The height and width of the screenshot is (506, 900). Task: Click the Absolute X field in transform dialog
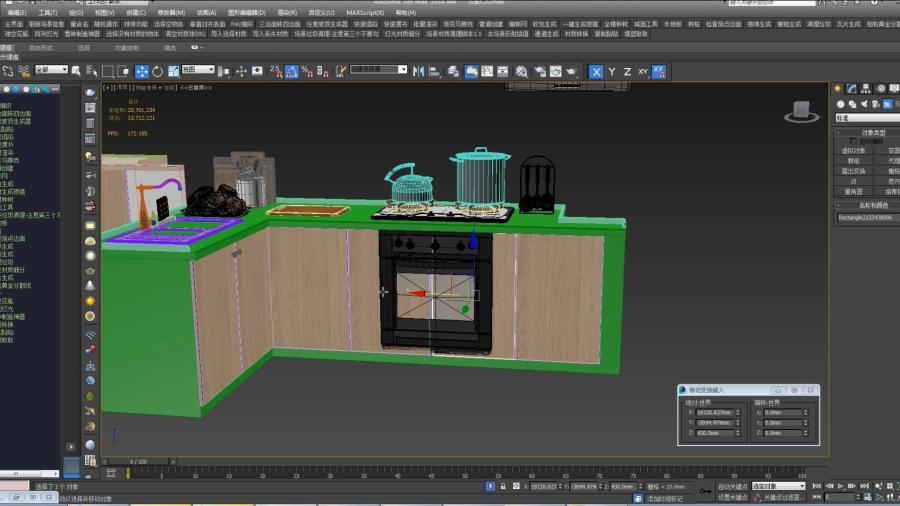point(715,412)
